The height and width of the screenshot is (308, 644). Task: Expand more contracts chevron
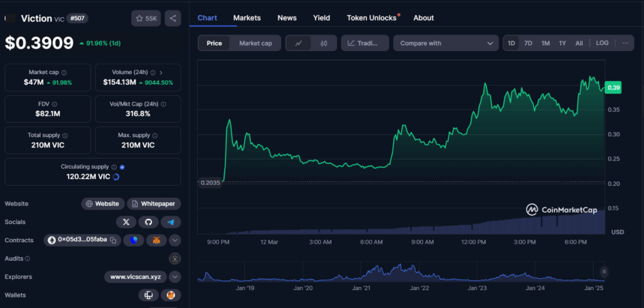pos(175,240)
